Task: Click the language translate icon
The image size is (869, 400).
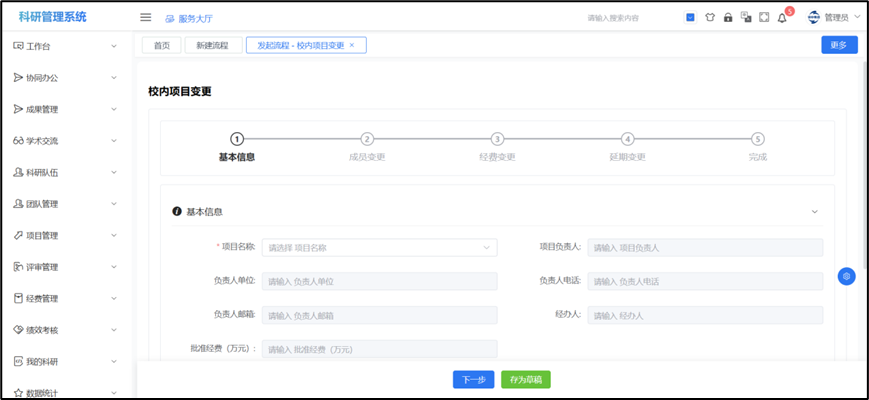Action: pos(745,17)
